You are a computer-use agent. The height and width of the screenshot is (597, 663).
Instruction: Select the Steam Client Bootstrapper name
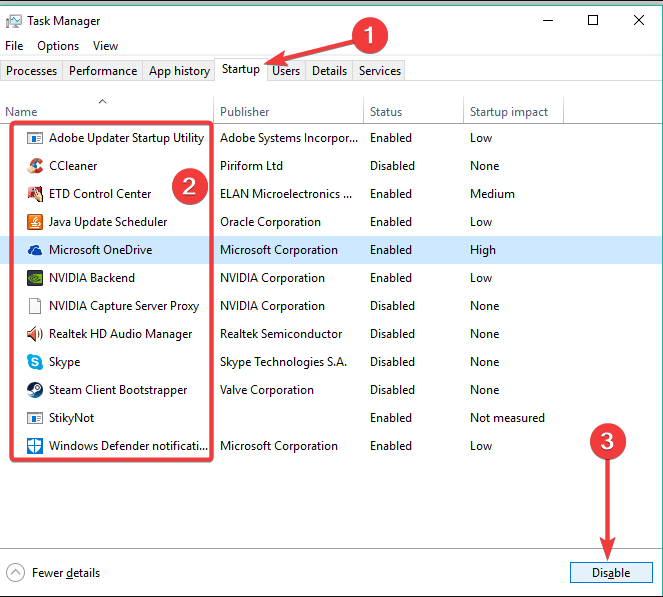pos(118,390)
